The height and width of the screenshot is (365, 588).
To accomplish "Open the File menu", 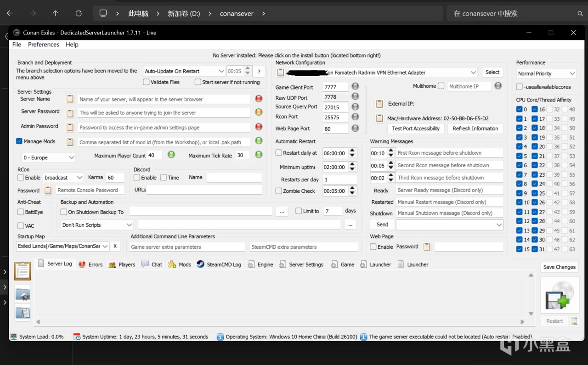I will pyautogui.click(x=17, y=45).
